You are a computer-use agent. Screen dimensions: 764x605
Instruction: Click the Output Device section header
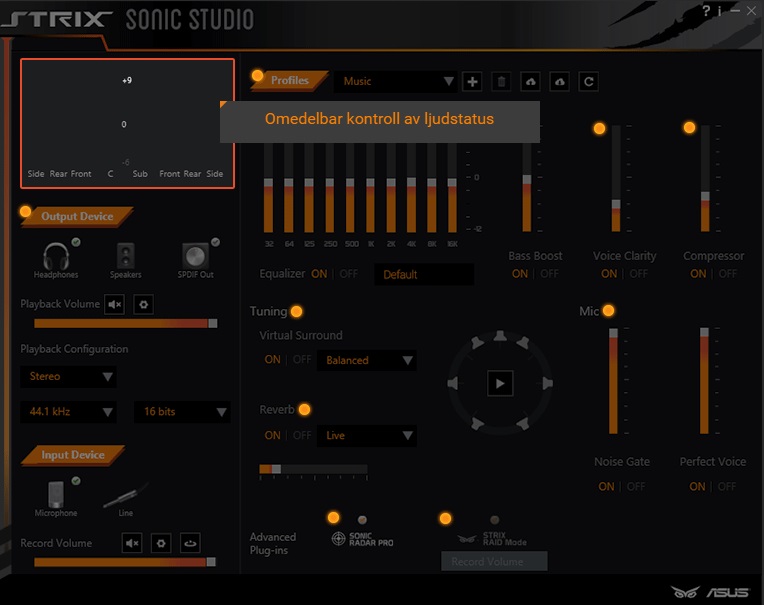76,217
